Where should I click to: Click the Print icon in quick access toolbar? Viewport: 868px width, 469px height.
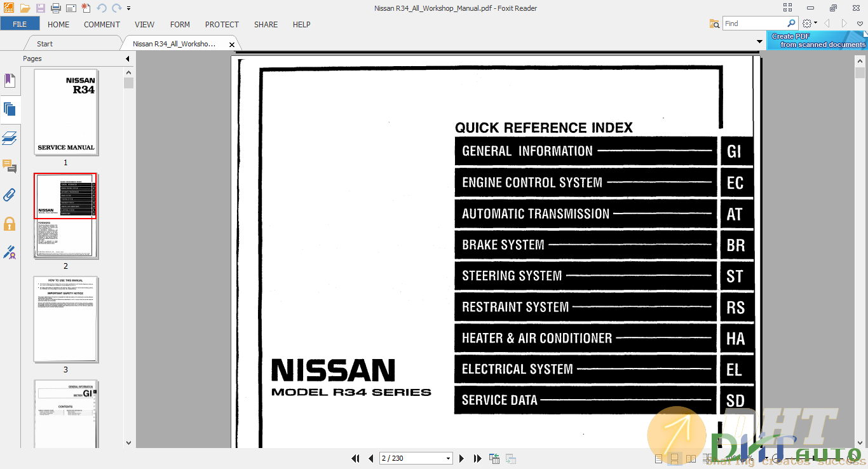[x=56, y=8]
